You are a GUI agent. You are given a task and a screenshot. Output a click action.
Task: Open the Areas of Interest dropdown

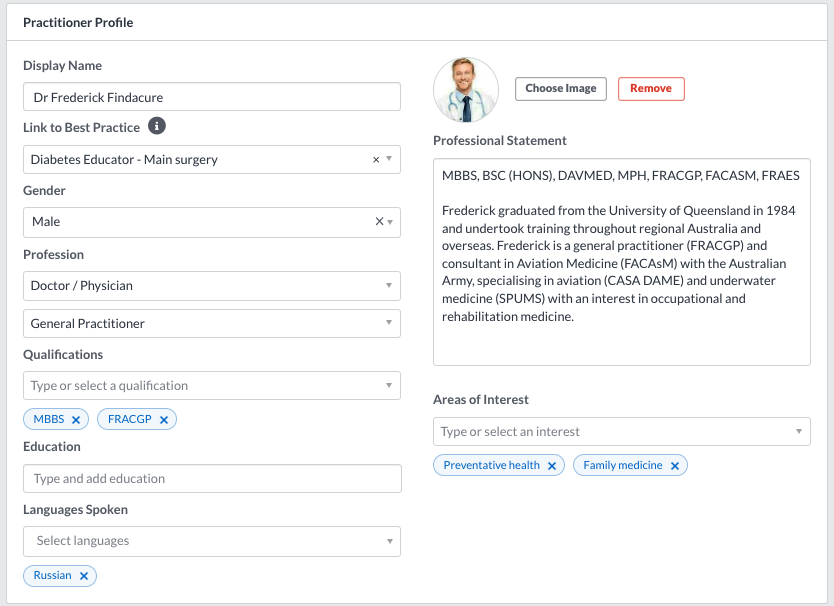pyautogui.click(x=622, y=431)
